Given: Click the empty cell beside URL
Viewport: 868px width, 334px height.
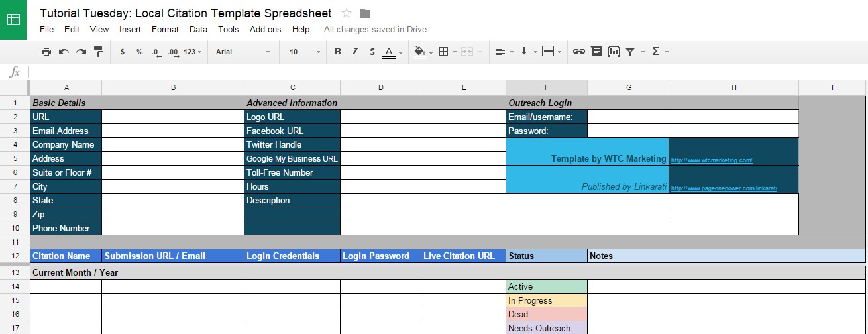Looking at the screenshot, I should tap(173, 117).
